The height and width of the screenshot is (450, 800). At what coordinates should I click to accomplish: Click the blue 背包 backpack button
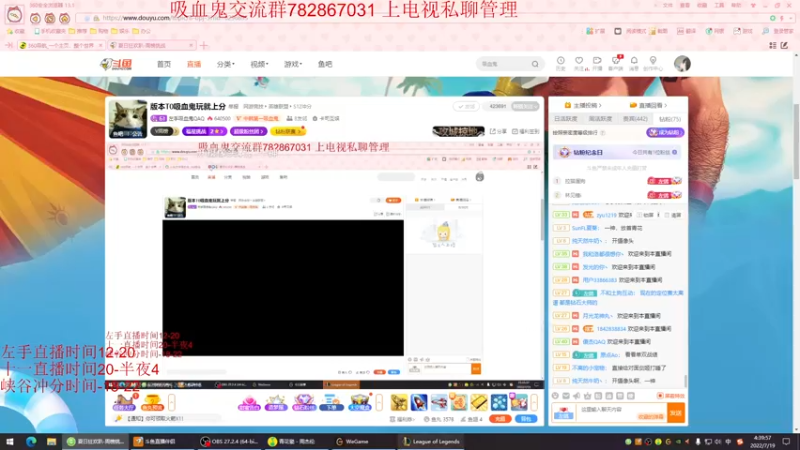point(526,419)
